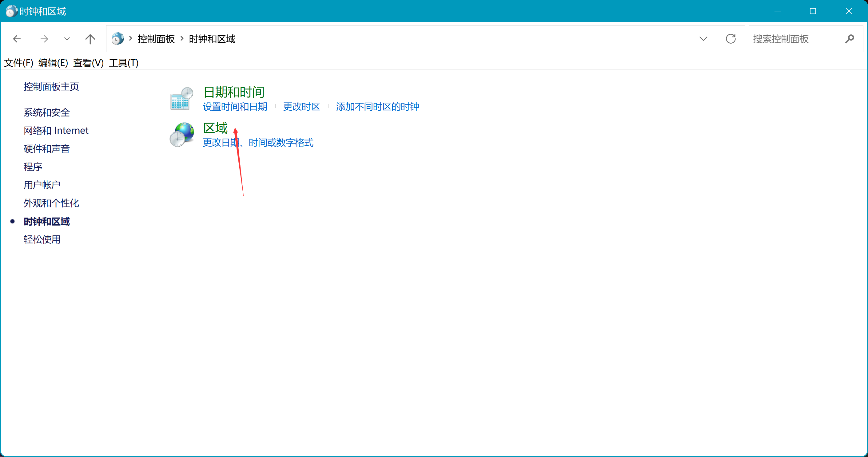Click the back navigation arrow
This screenshot has width=868, height=457.
(17, 39)
